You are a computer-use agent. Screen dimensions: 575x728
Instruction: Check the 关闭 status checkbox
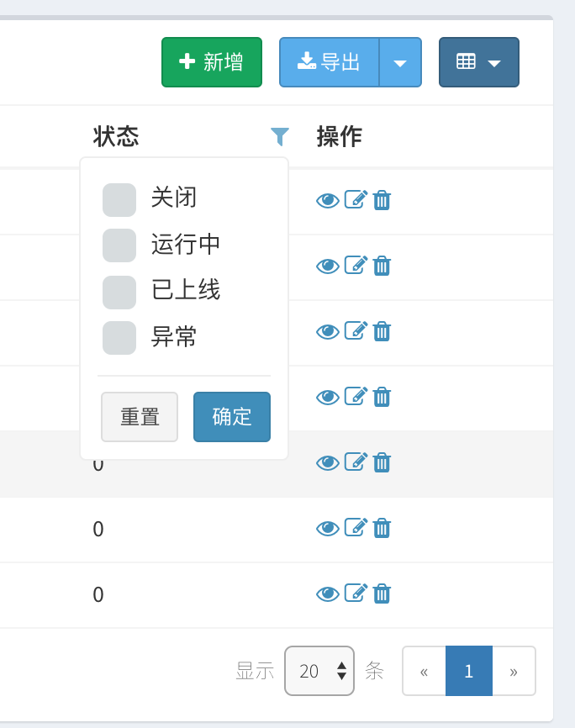119,199
